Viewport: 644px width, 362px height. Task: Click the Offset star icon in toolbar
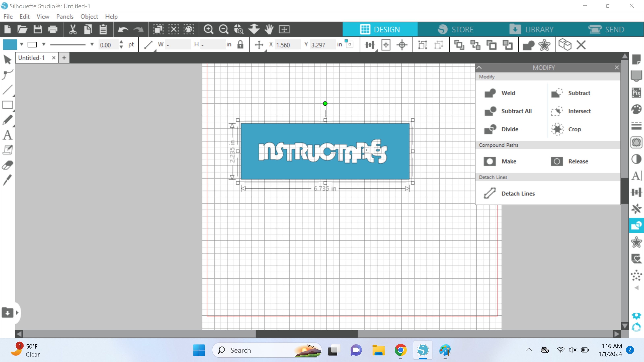coord(544,45)
